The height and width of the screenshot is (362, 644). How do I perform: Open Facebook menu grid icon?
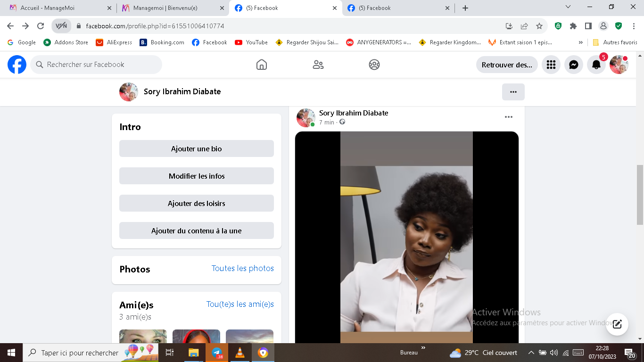click(x=551, y=65)
